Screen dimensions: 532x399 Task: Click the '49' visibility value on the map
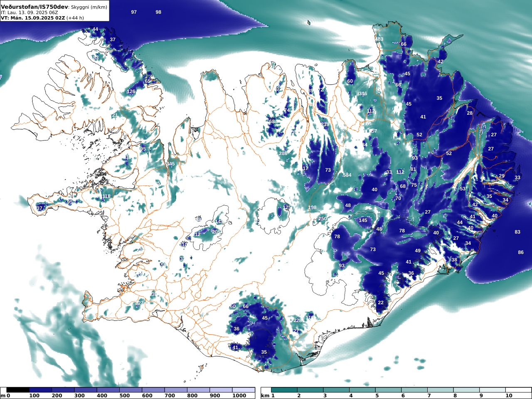[418, 251]
